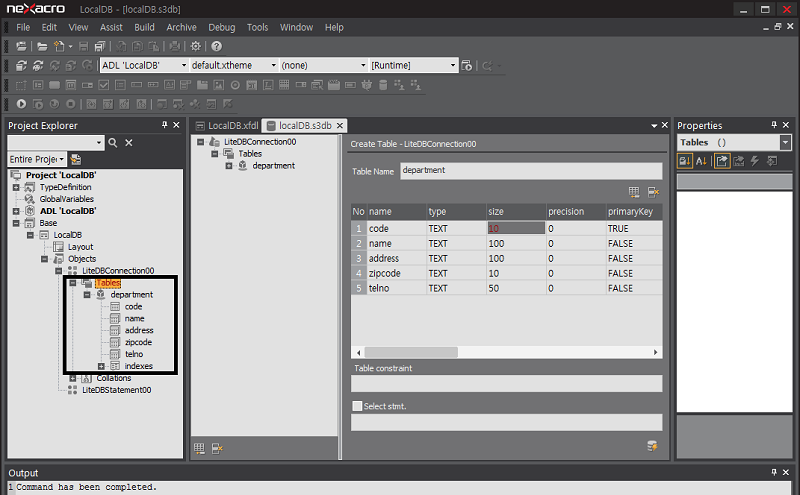Switch to the LocalDB.xfdl tab
Viewport: 800px width, 495px height.
point(227,126)
